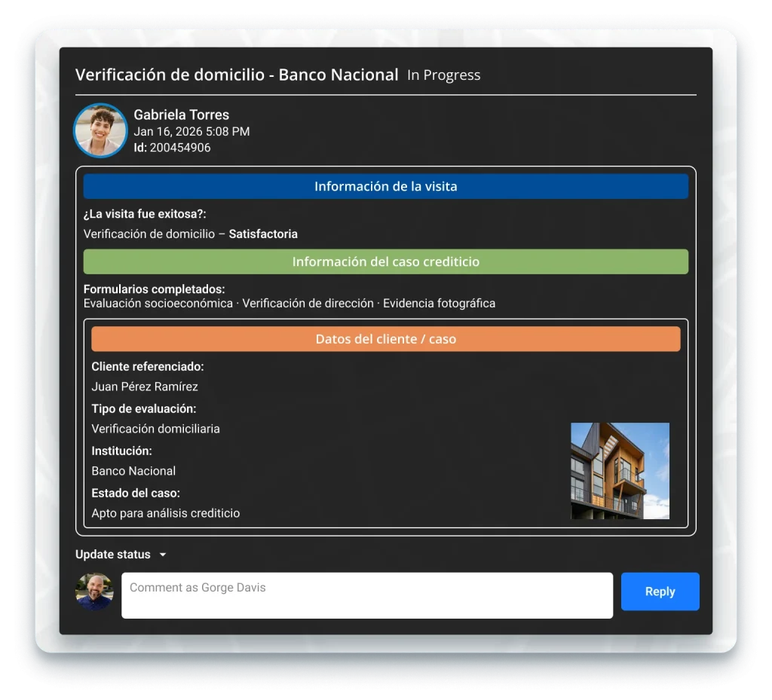Click Evidencia fotográfica form name
The height and width of the screenshot is (700, 772).
[440, 304]
